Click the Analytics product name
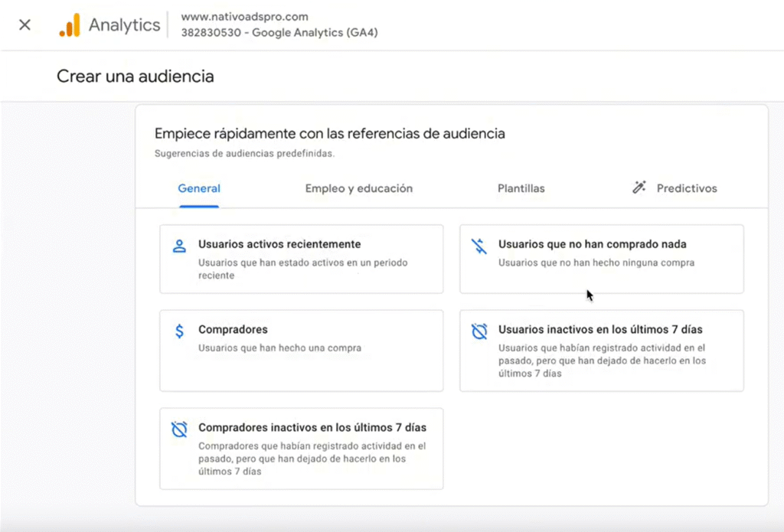 125,25
